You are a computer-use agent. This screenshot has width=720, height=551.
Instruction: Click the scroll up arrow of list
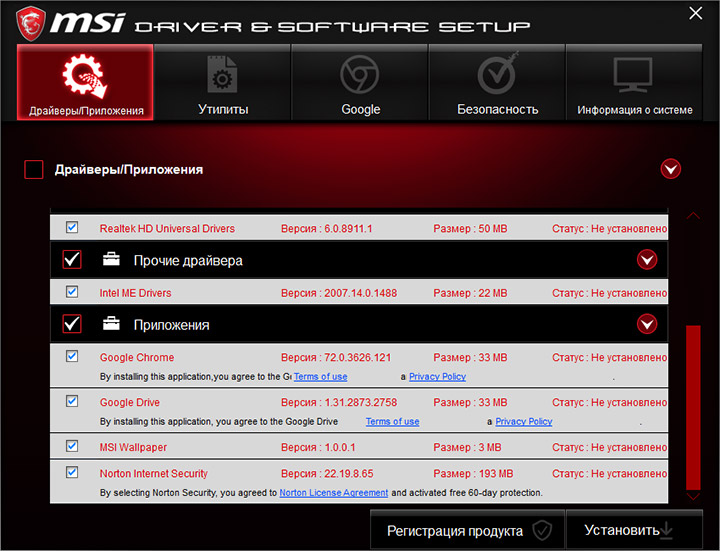pyautogui.click(x=693, y=216)
